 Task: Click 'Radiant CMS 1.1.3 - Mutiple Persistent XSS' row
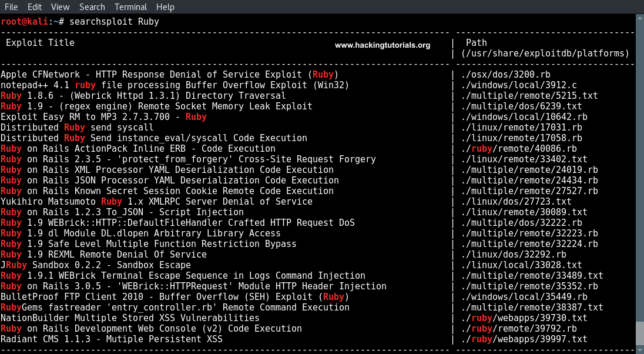click(x=112, y=340)
